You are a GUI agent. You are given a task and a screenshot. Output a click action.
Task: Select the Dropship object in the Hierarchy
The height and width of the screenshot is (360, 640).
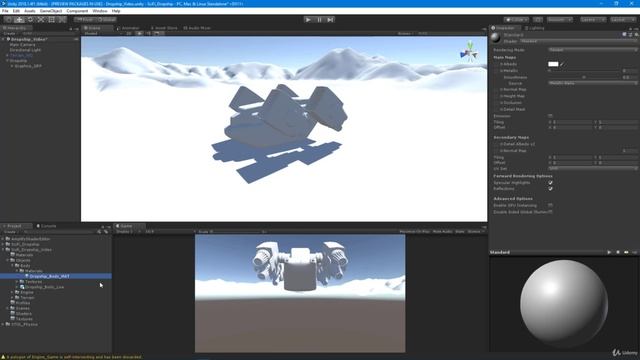pos(18,60)
